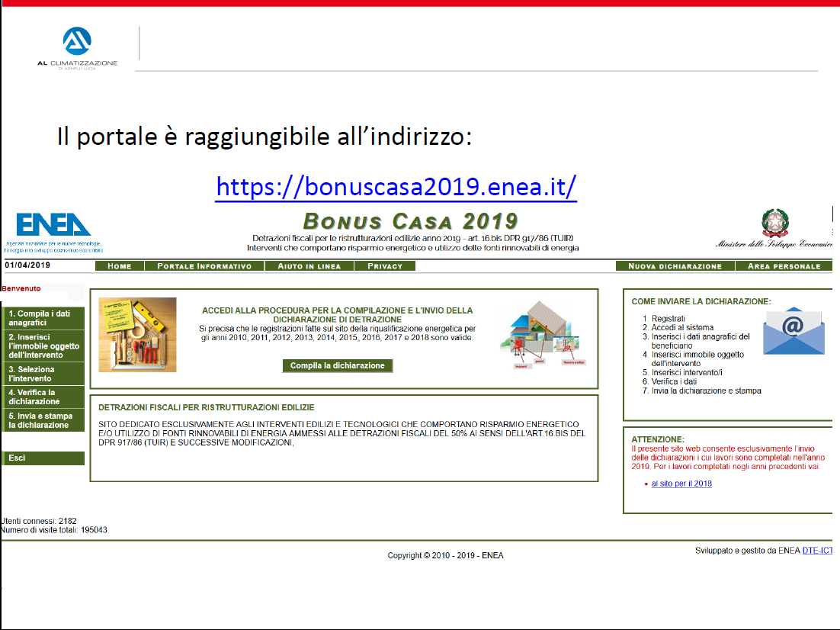Start a Nuova dichiarazione
Image resolution: width=840 pixels, height=630 pixels.
pos(675,266)
